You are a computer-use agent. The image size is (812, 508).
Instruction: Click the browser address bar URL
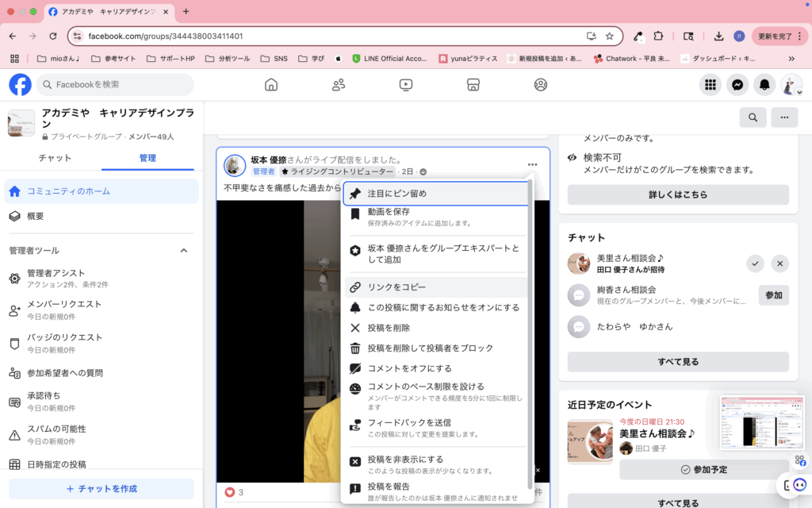coord(165,36)
